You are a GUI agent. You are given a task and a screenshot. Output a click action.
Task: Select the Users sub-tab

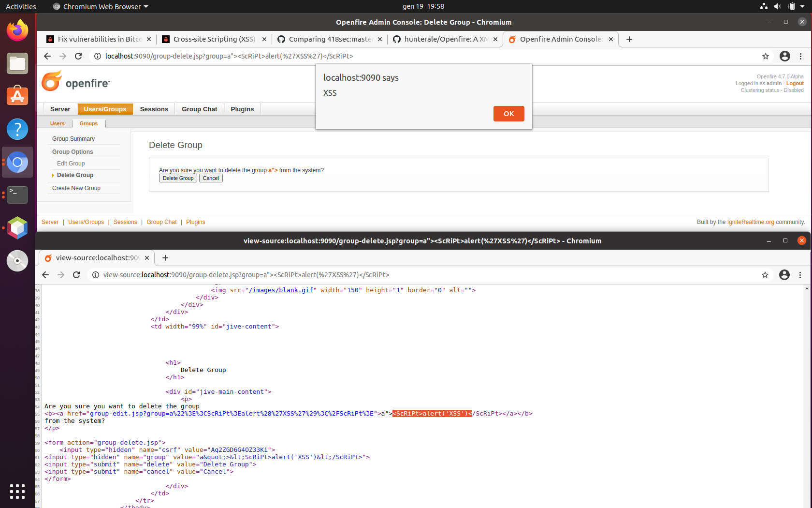[58, 124]
